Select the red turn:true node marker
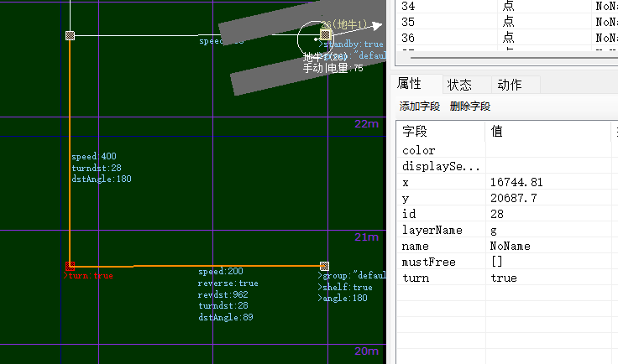Screen dimensions: 618x364 70,266
